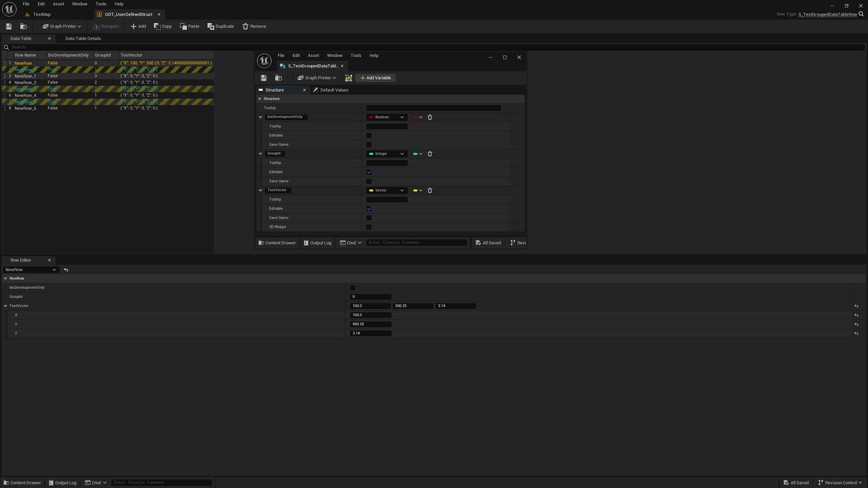Remove the TestVector variable via trash icon
This screenshot has height=488, width=868.
click(430, 190)
